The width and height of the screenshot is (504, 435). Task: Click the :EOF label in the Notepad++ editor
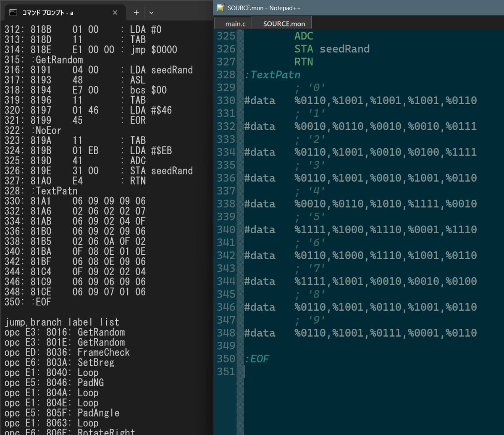click(257, 359)
